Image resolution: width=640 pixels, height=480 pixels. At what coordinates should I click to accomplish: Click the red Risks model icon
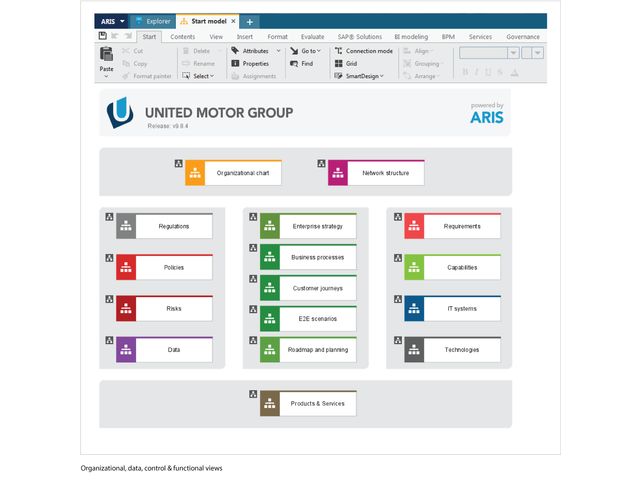coord(126,308)
